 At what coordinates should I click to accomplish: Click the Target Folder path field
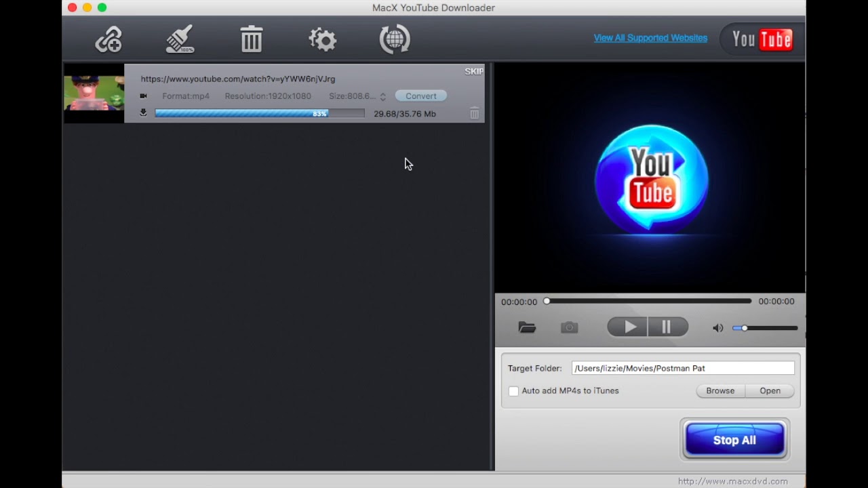point(683,368)
